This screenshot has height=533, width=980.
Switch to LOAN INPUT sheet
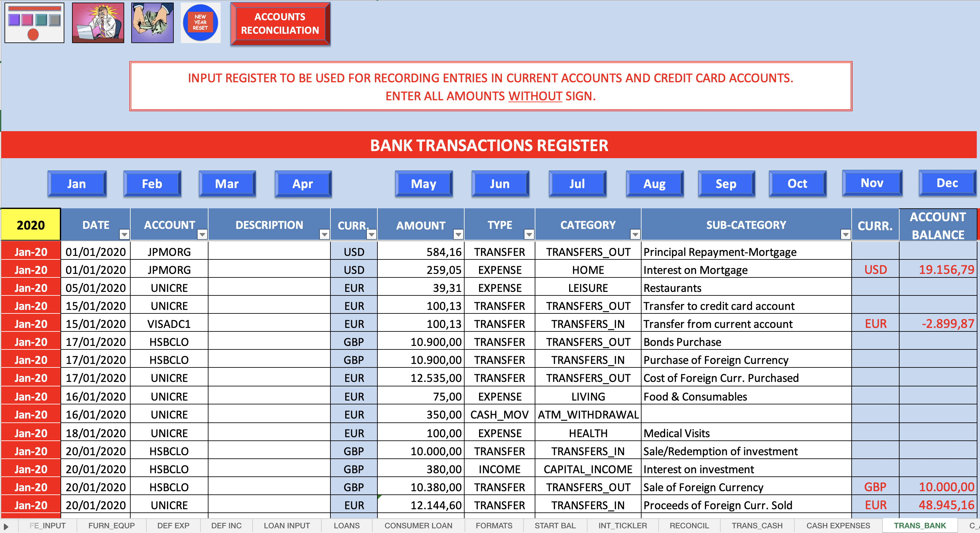click(x=287, y=525)
